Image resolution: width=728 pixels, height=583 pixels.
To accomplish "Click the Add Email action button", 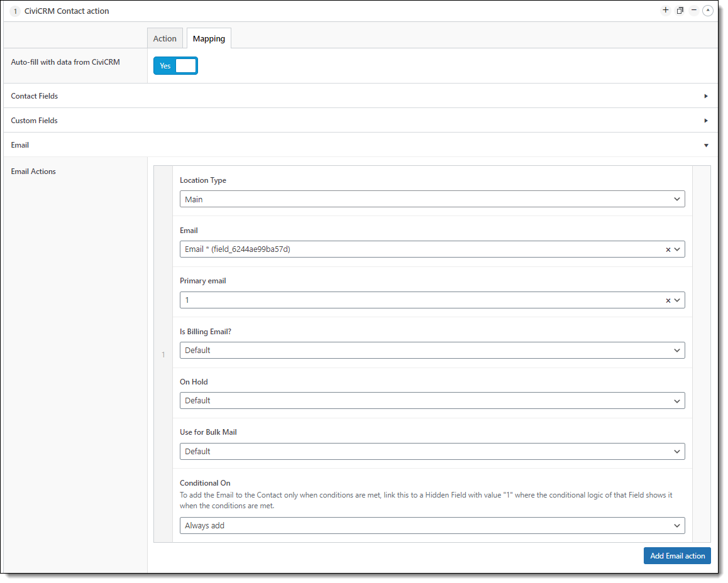I will tap(678, 556).
